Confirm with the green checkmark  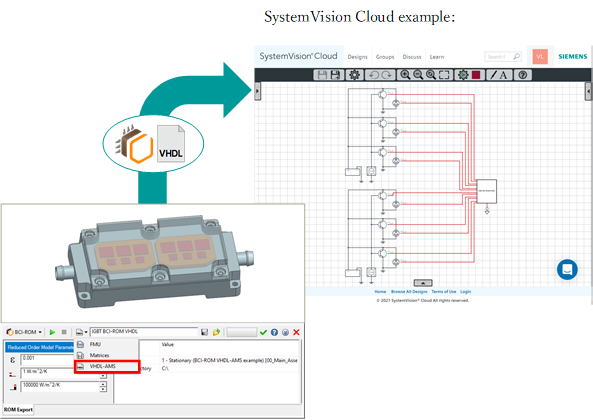[263, 332]
